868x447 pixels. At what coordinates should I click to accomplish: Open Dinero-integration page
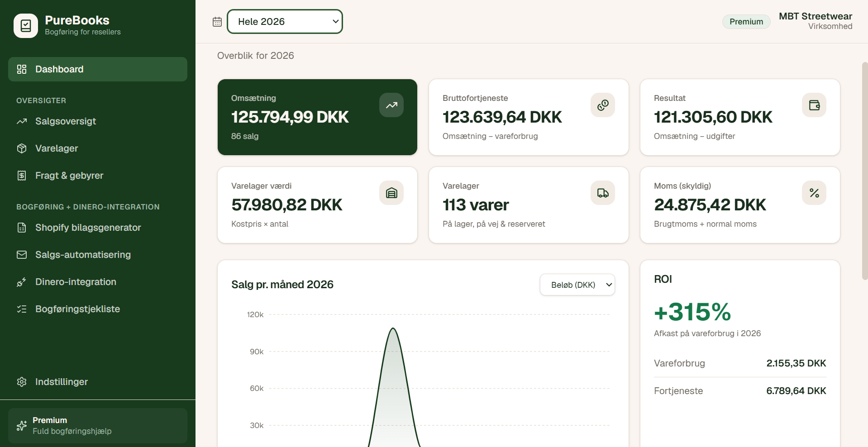(x=98, y=282)
